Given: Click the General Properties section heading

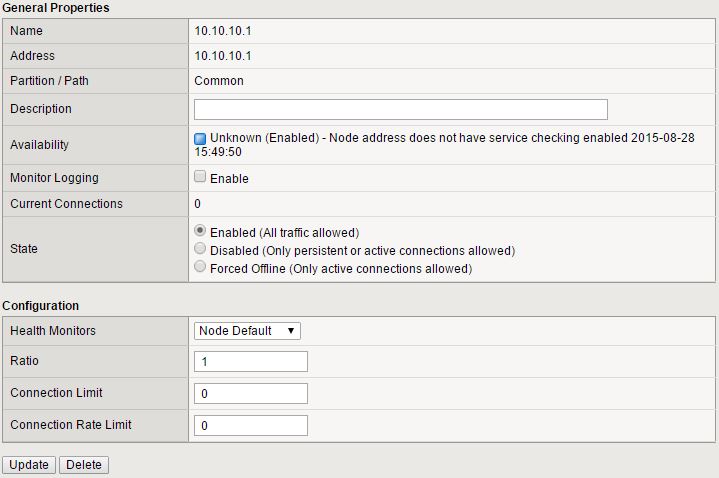Looking at the screenshot, I should (x=56, y=8).
